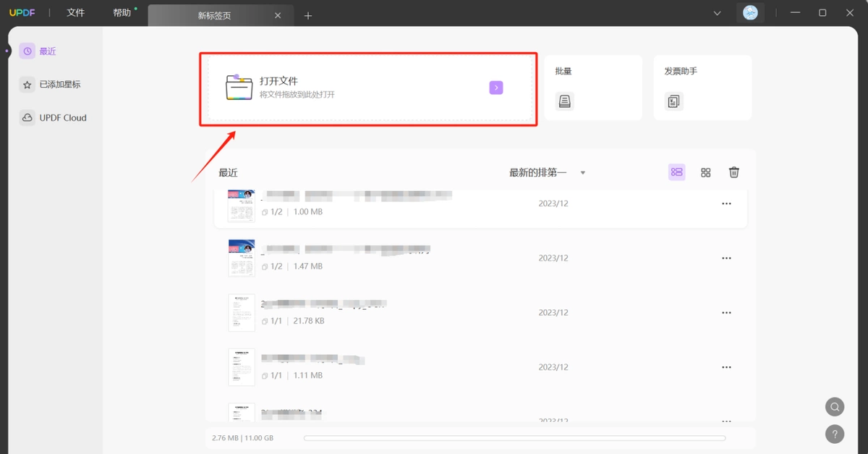Open the Batch (批量) tool icon

[x=565, y=101]
